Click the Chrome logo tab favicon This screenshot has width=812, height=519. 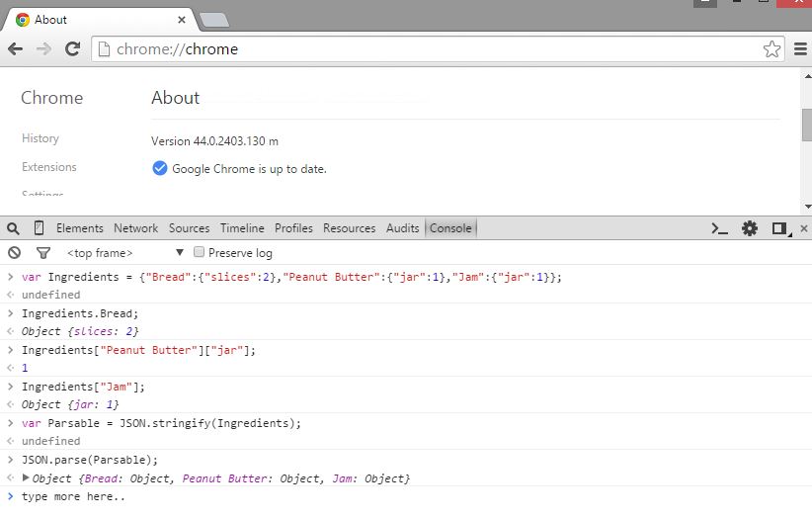coord(23,20)
